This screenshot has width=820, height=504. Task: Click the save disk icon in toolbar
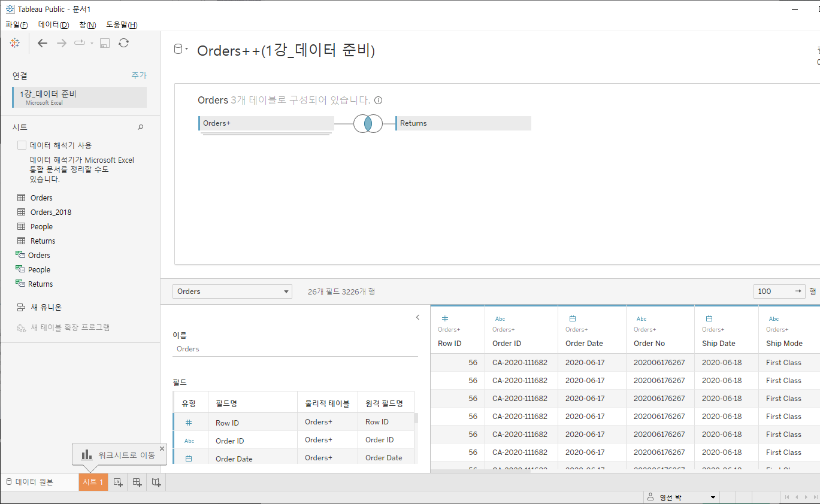pos(104,43)
